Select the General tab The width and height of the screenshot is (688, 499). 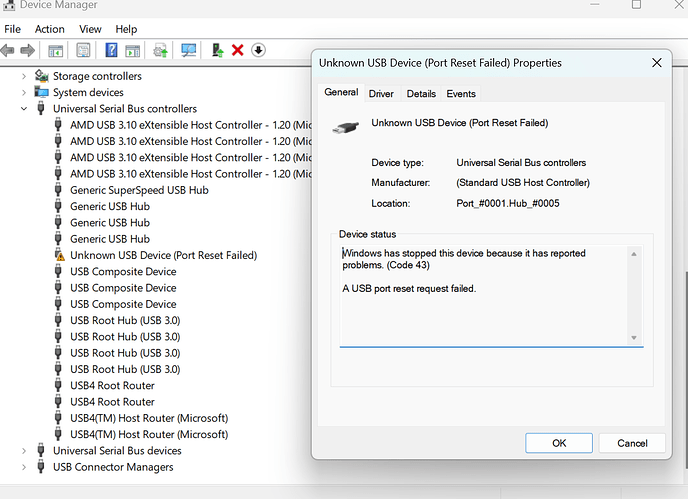[341, 93]
